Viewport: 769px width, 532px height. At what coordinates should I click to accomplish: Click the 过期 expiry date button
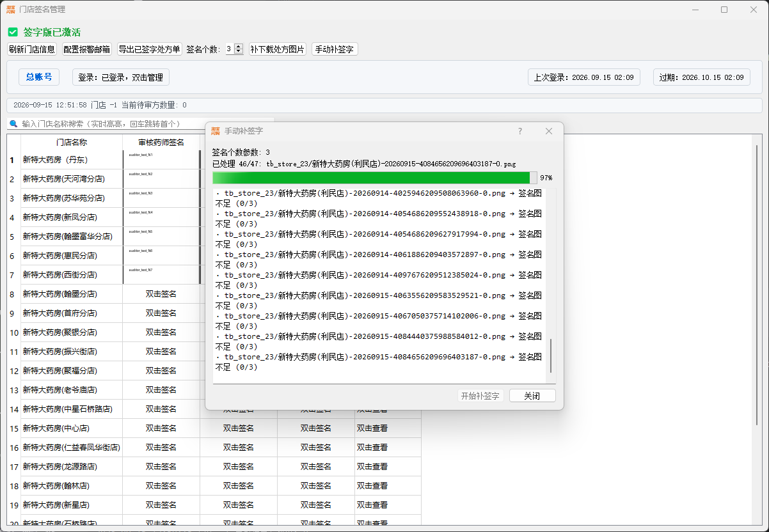click(702, 77)
